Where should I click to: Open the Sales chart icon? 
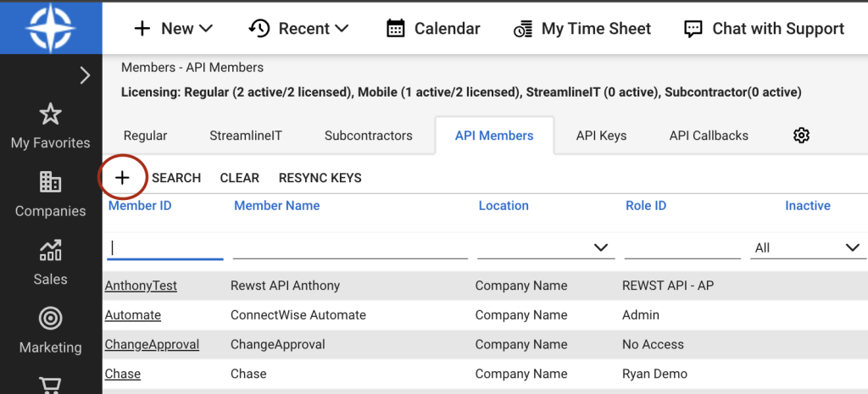[x=50, y=250]
